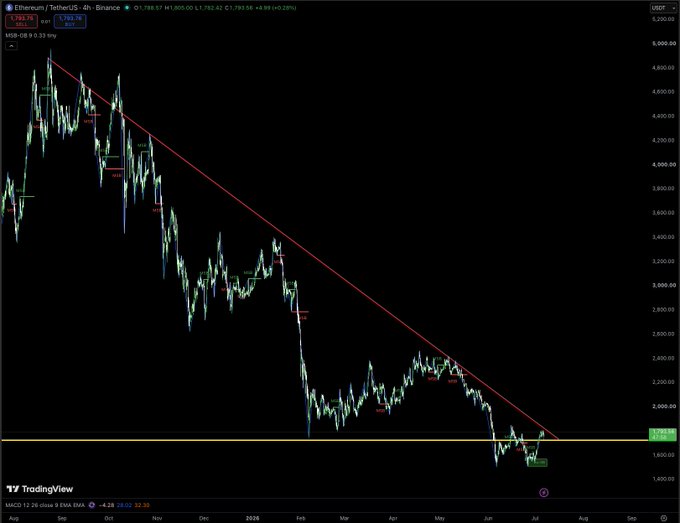Click the blue BUY price button

tap(70, 21)
